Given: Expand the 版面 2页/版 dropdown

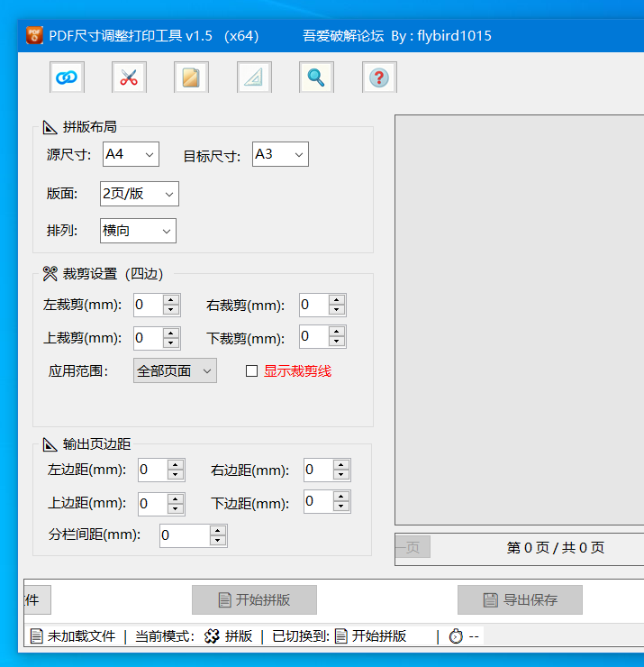Looking at the screenshot, I should 140,194.
